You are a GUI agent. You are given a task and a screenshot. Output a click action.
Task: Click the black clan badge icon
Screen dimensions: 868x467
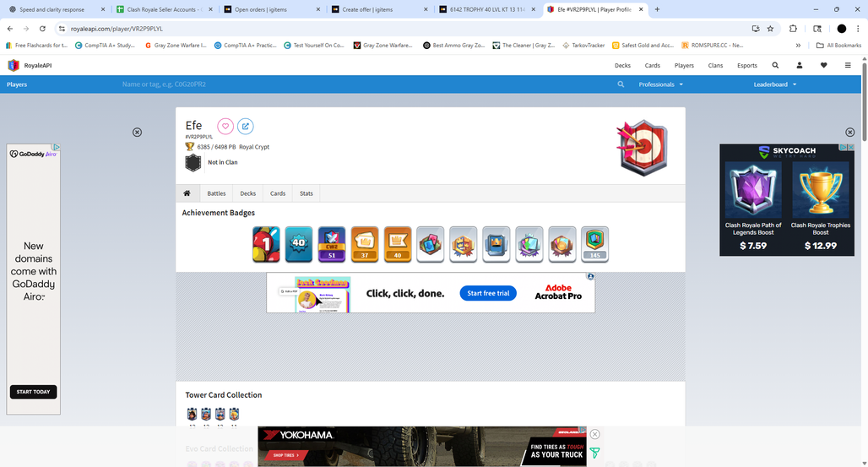coord(193,163)
